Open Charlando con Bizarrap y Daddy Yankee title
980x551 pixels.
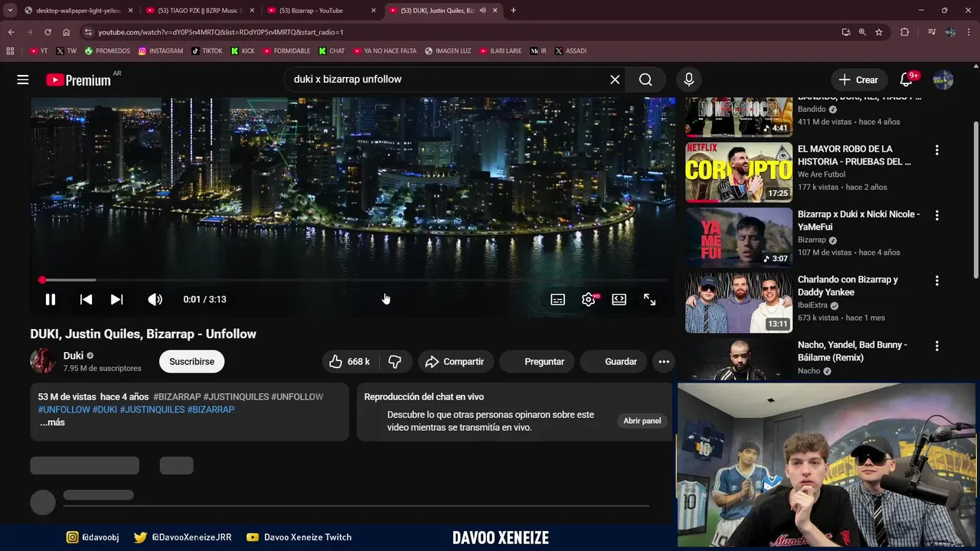click(848, 285)
